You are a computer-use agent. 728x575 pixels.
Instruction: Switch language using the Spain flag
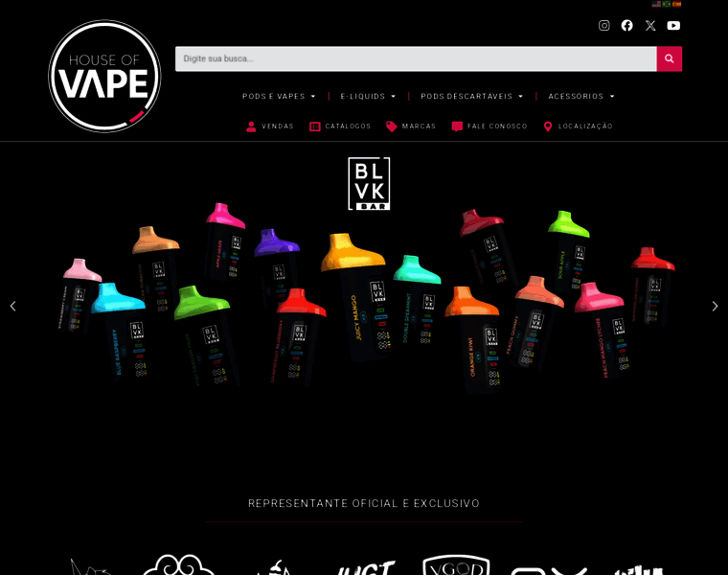click(x=677, y=4)
